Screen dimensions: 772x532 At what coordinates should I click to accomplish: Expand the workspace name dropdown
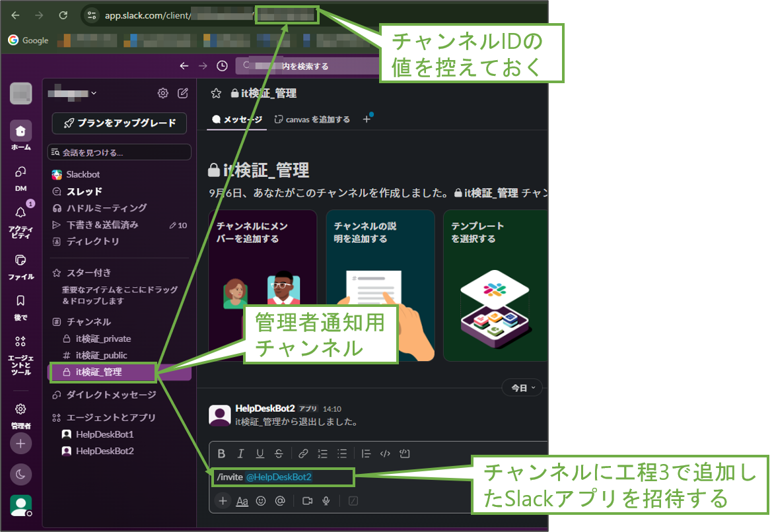tap(72, 93)
